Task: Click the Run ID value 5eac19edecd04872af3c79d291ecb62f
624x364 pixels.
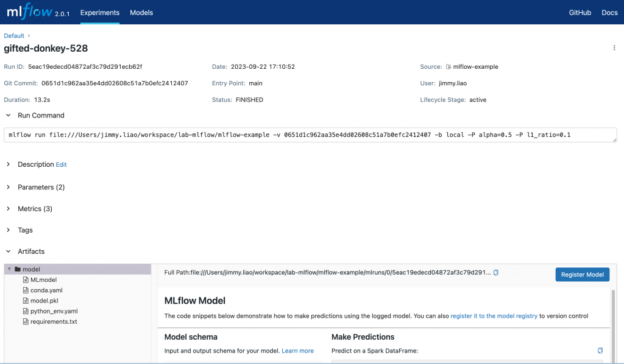Action: 85,67
